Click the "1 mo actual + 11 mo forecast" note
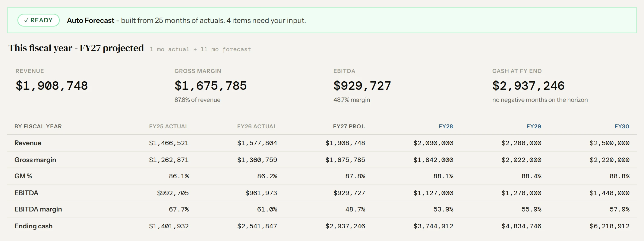Image resolution: width=644 pixels, height=241 pixels. (x=200, y=49)
